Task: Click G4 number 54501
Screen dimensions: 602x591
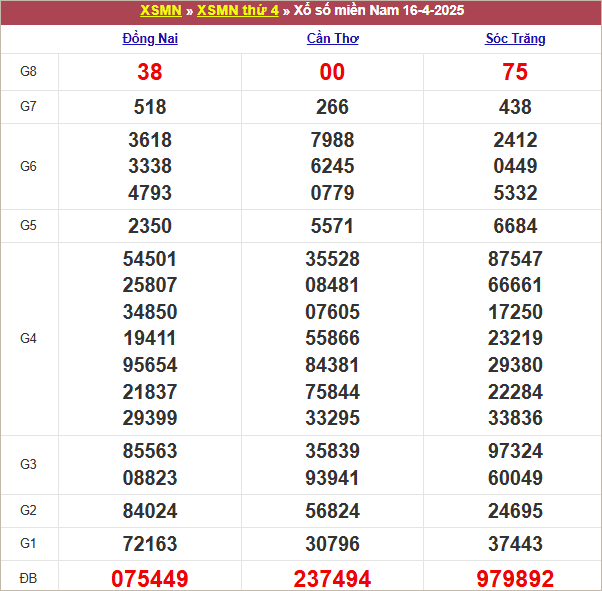Action: pos(150,259)
